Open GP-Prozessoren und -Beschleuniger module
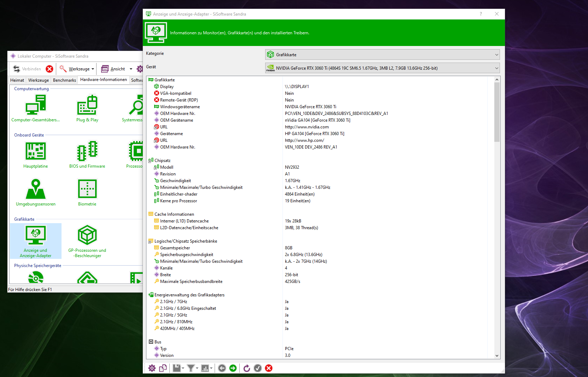588x377 pixels. tap(87, 241)
